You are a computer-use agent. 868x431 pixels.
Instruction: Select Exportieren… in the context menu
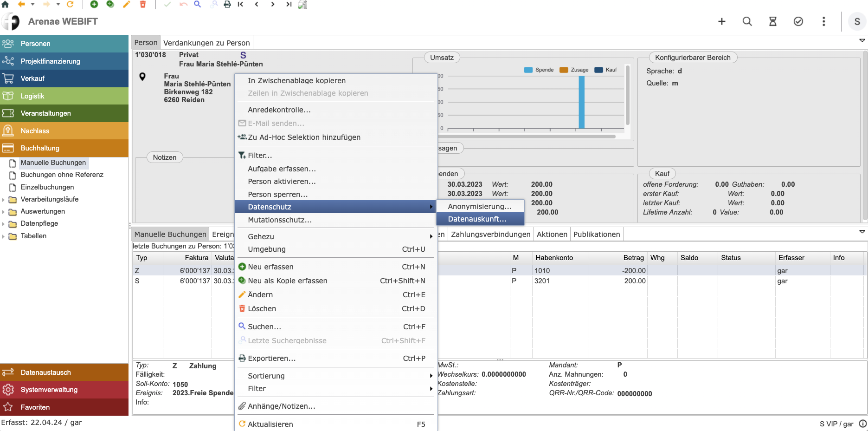point(271,358)
